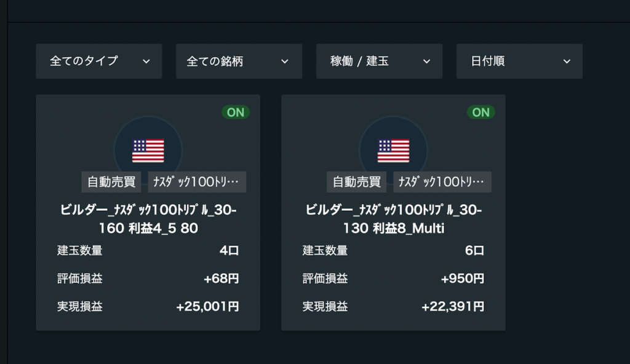Toggle the ON badge of the 30-130 Multi strategy card
The width and height of the screenshot is (630, 364).
coord(480,112)
